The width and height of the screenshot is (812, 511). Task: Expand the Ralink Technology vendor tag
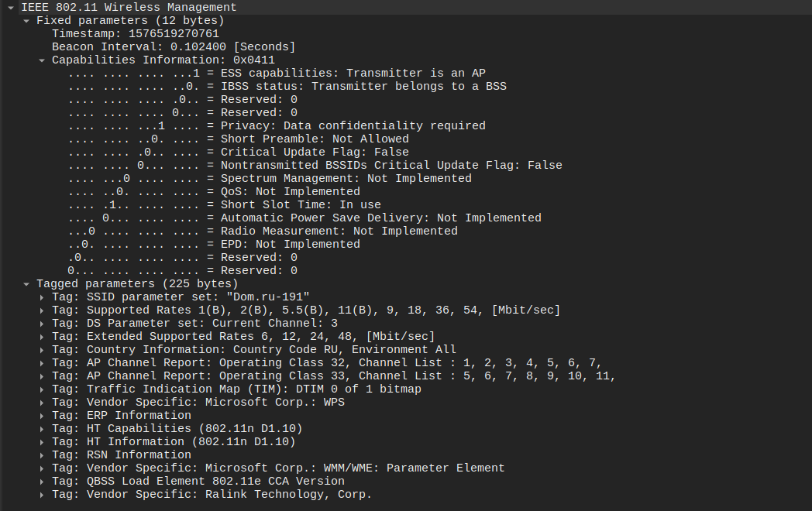point(41,495)
